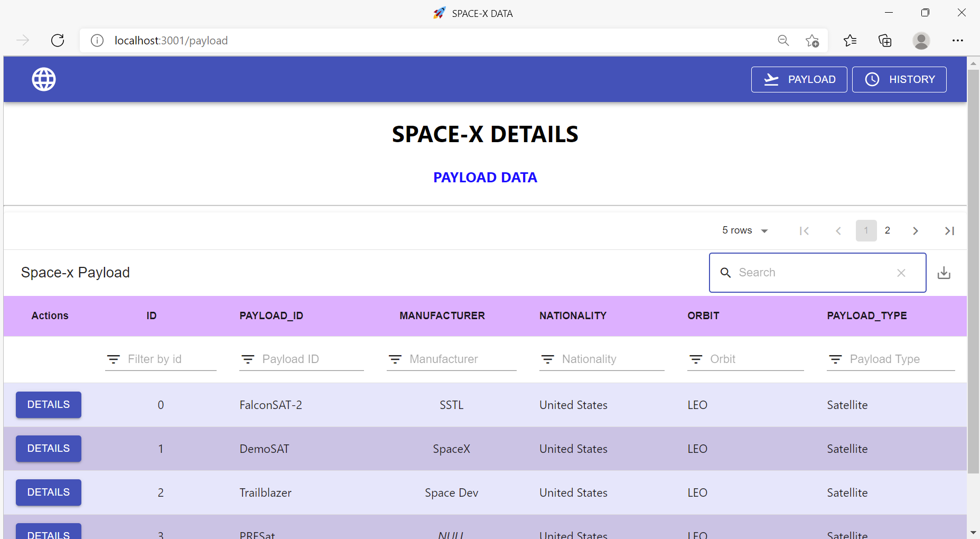Click the Nationality filter input field
Screen dimensions: 980x539
[x=601, y=359]
